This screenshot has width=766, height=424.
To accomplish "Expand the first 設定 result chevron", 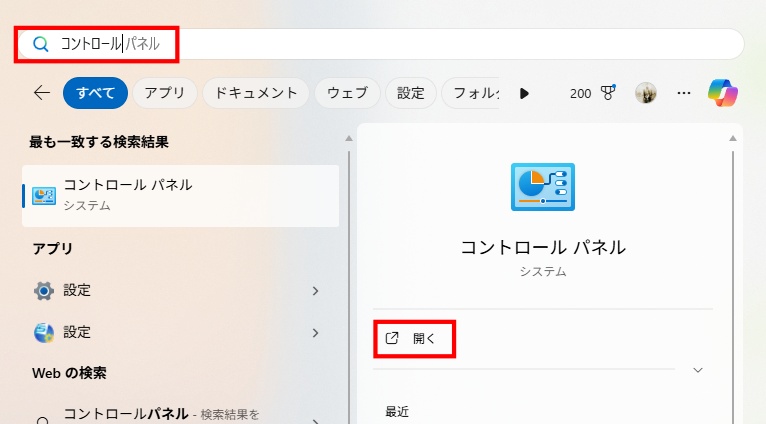I will point(315,291).
